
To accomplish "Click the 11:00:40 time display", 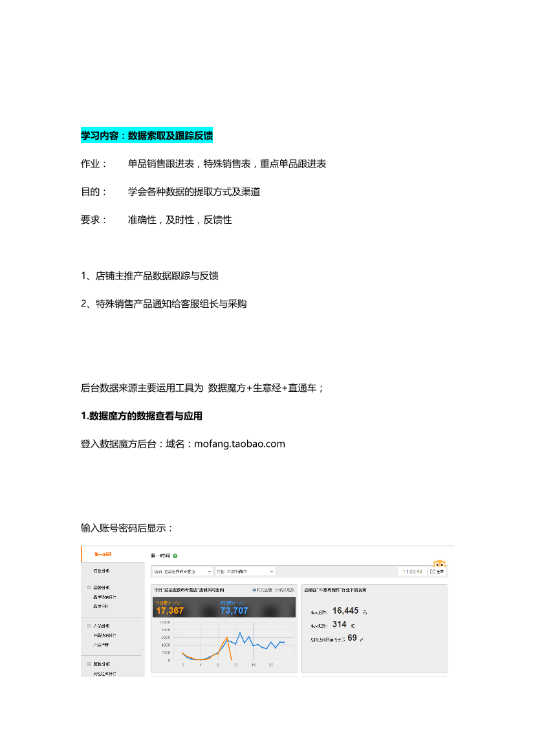I will (413, 571).
